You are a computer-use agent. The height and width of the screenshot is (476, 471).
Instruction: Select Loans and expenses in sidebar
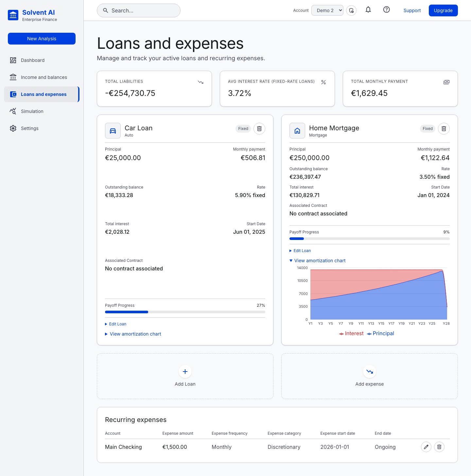coord(42,94)
